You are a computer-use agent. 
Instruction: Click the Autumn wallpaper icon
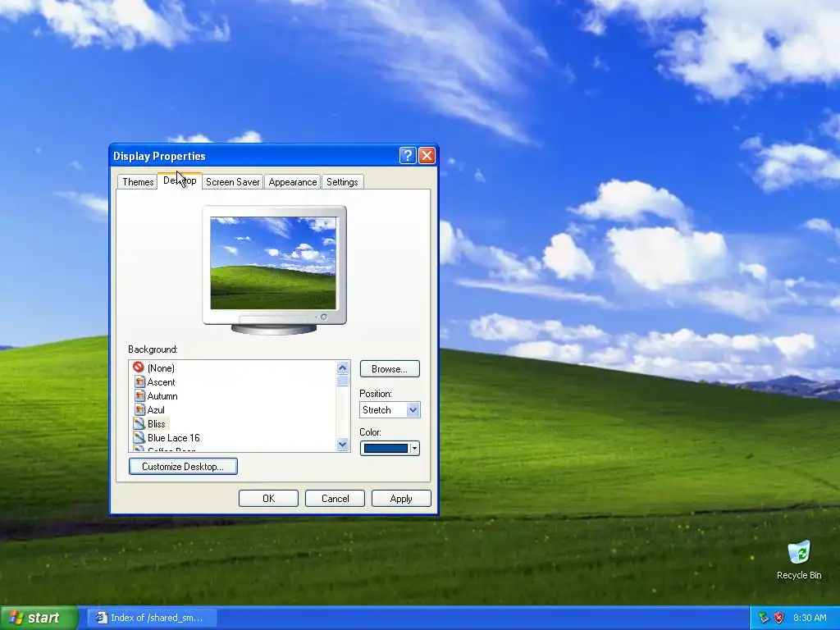pyautogui.click(x=139, y=395)
